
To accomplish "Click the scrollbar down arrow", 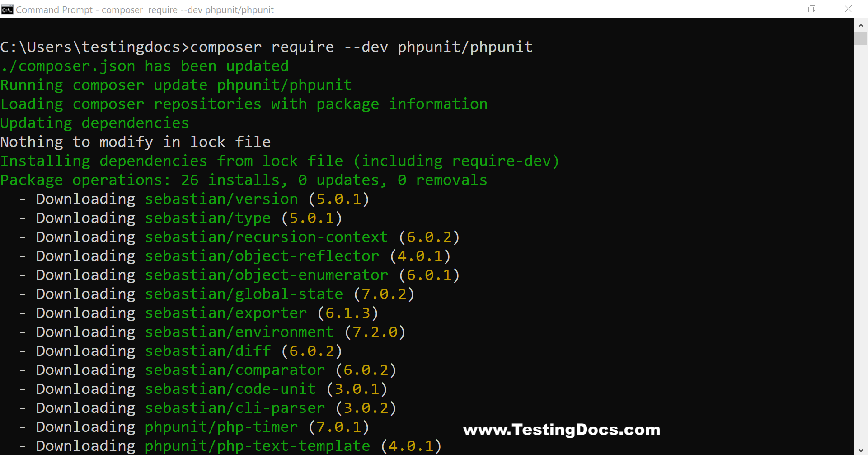I will [861, 450].
